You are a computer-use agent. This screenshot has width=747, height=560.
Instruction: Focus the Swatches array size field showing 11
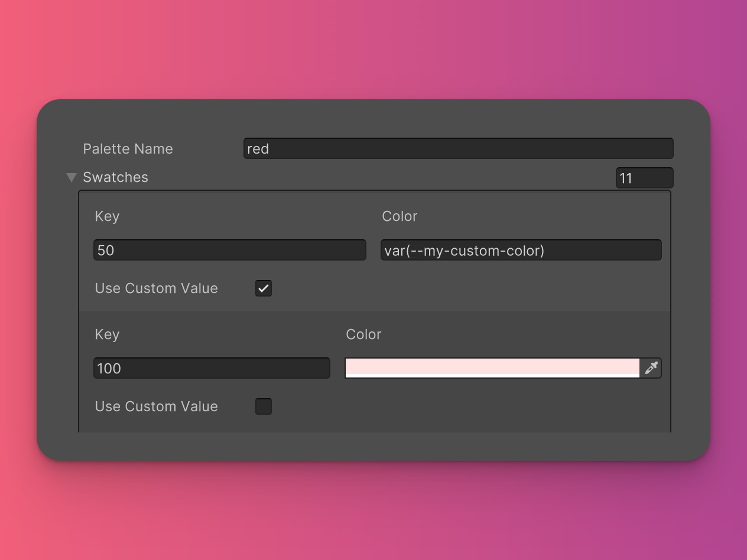[x=644, y=178]
